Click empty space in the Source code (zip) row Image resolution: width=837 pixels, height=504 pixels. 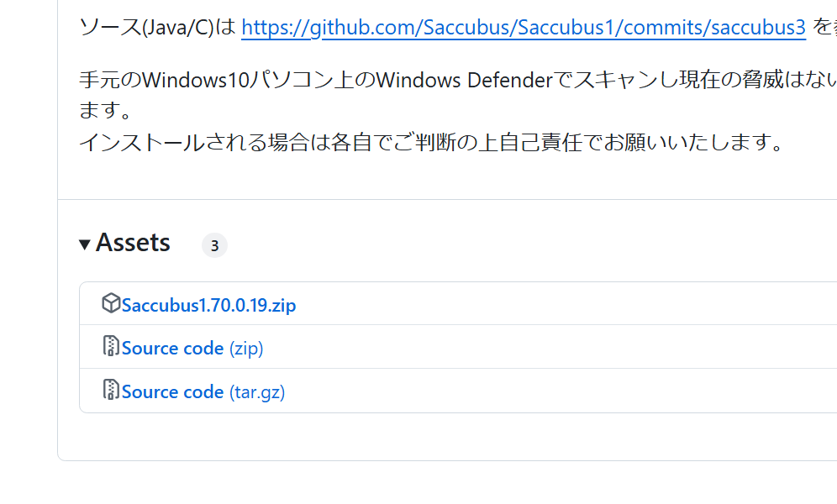click(x=546, y=348)
